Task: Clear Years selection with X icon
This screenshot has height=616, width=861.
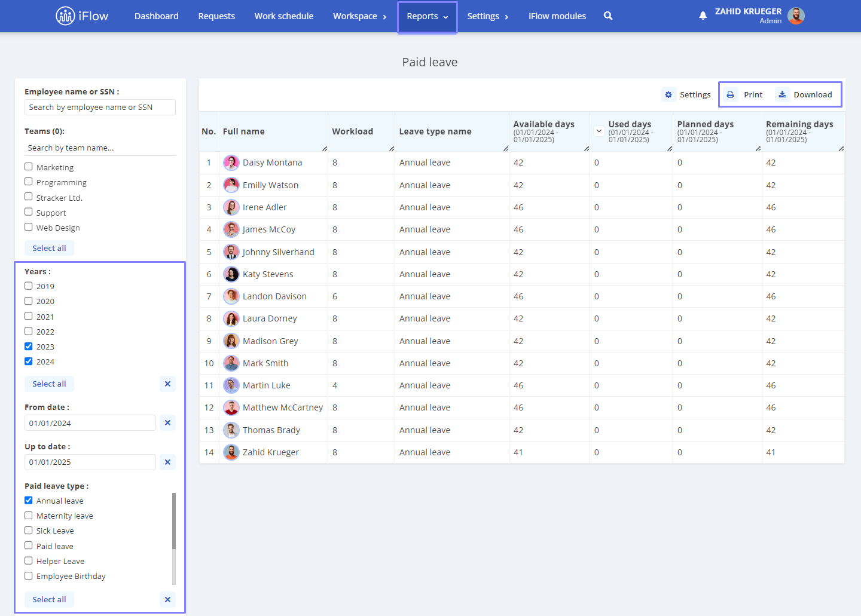Action: tap(167, 384)
